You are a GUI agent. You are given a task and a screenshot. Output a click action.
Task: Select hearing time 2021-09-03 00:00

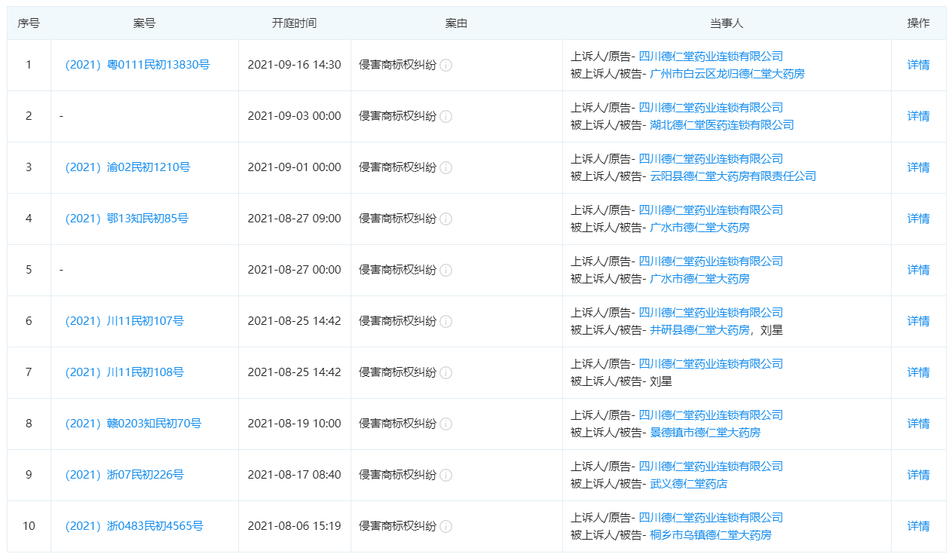[295, 116]
